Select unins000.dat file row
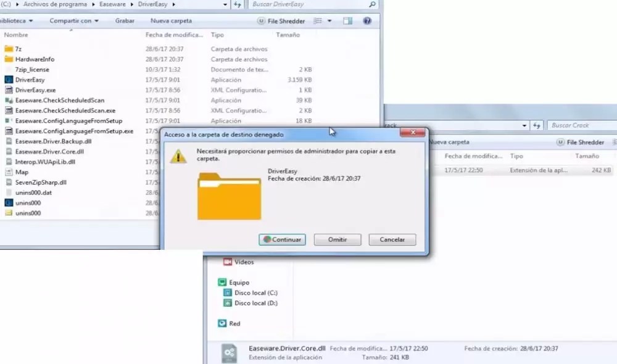The image size is (617, 364). [x=81, y=192]
